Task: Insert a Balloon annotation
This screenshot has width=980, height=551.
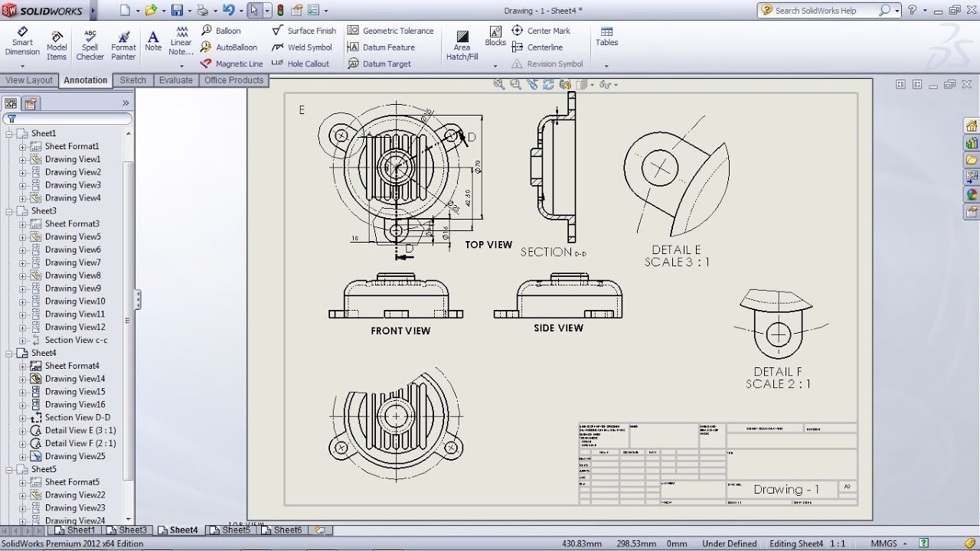Action: click(221, 31)
